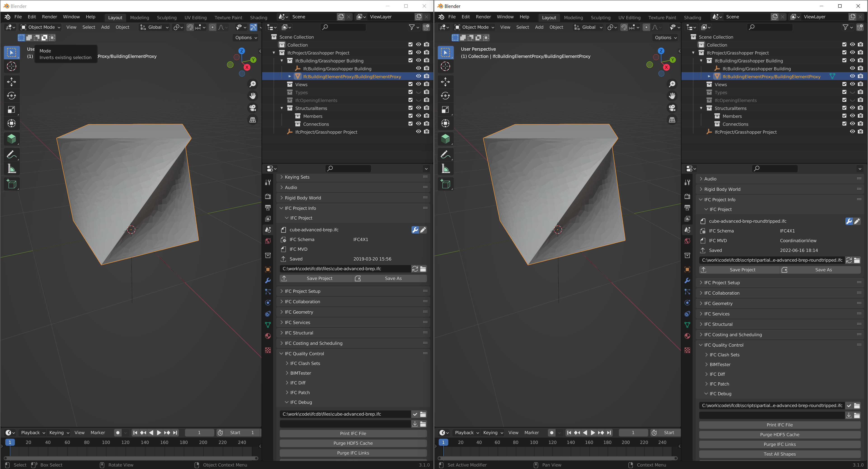Click the current frame field in left timeline

pyautogui.click(x=199, y=433)
